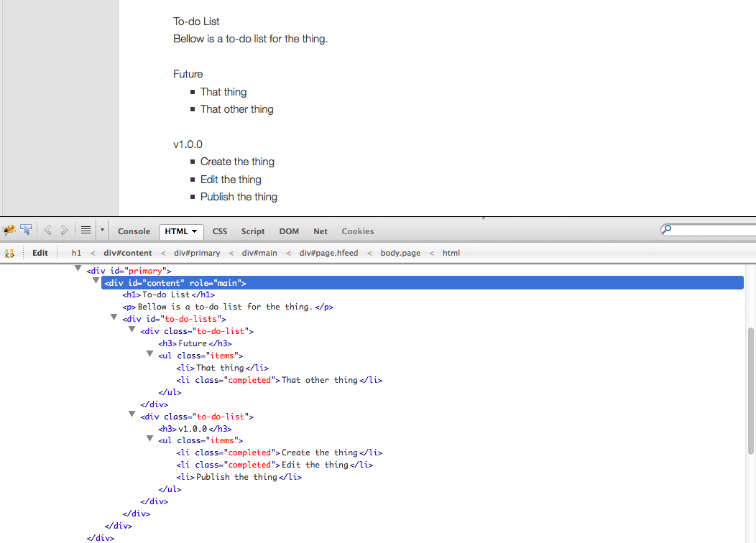
Task: Click the break on mutate icon
Action: point(9,253)
